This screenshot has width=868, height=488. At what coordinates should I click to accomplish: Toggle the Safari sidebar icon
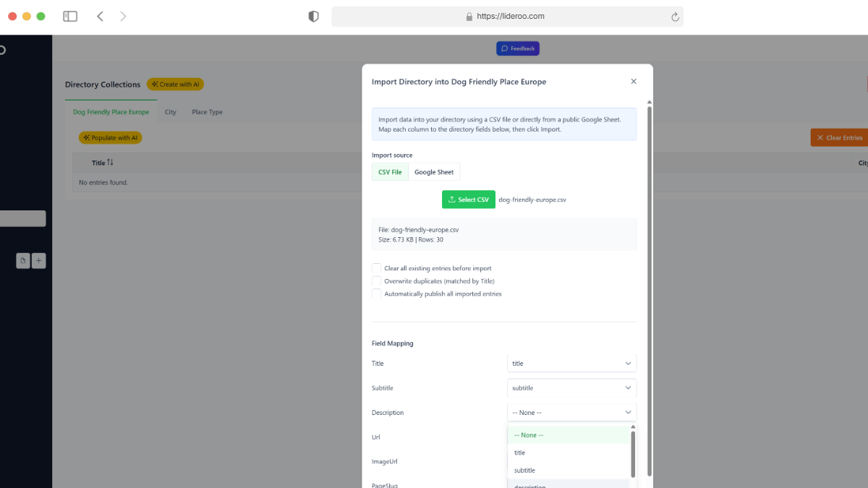pyautogui.click(x=69, y=16)
